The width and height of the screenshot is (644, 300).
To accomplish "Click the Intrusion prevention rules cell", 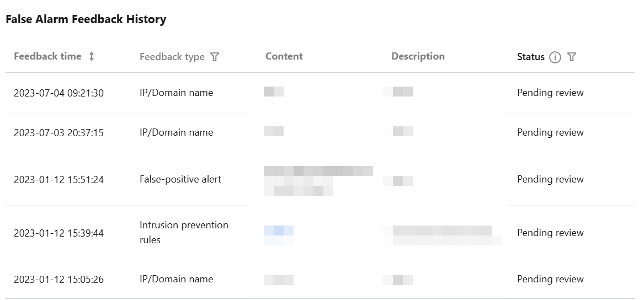I will click(183, 232).
